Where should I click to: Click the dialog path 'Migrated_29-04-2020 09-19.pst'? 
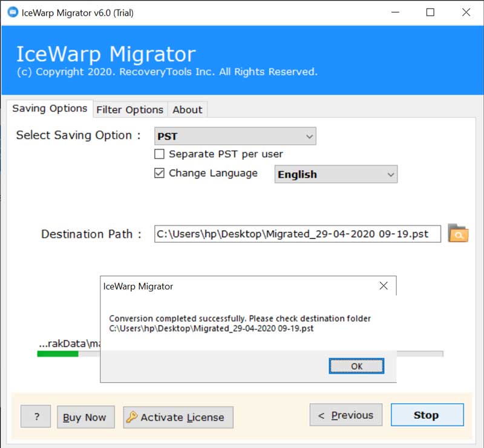[253, 328]
